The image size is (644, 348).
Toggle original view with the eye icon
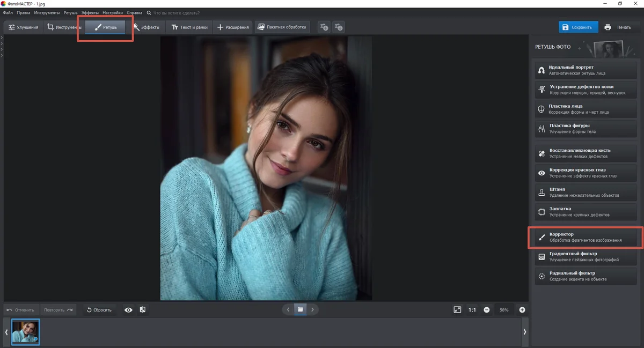point(128,310)
